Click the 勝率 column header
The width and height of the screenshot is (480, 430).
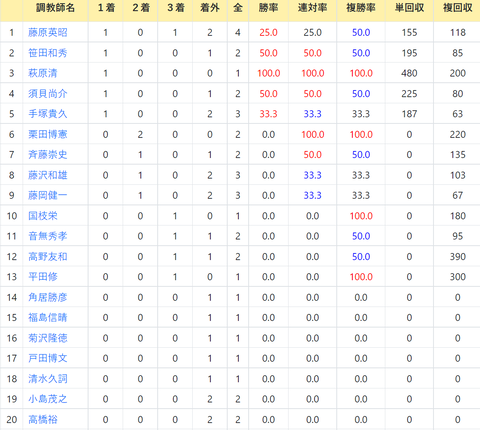268,8
